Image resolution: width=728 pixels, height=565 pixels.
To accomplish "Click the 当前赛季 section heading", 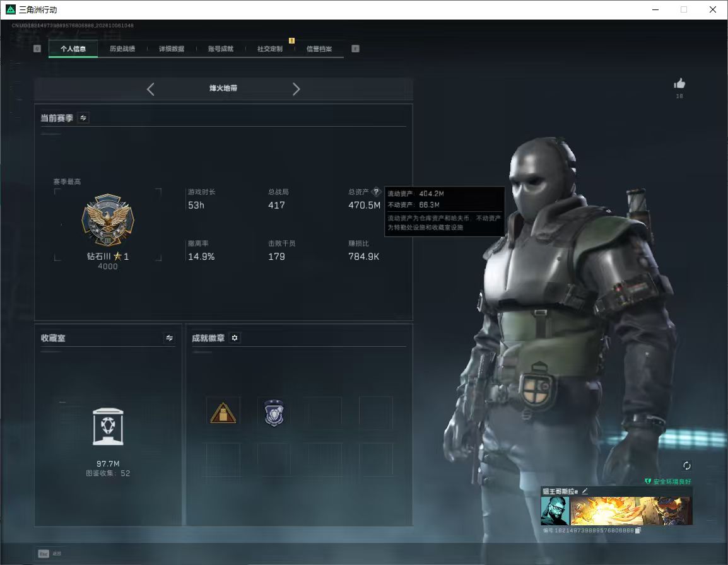I will tap(57, 118).
